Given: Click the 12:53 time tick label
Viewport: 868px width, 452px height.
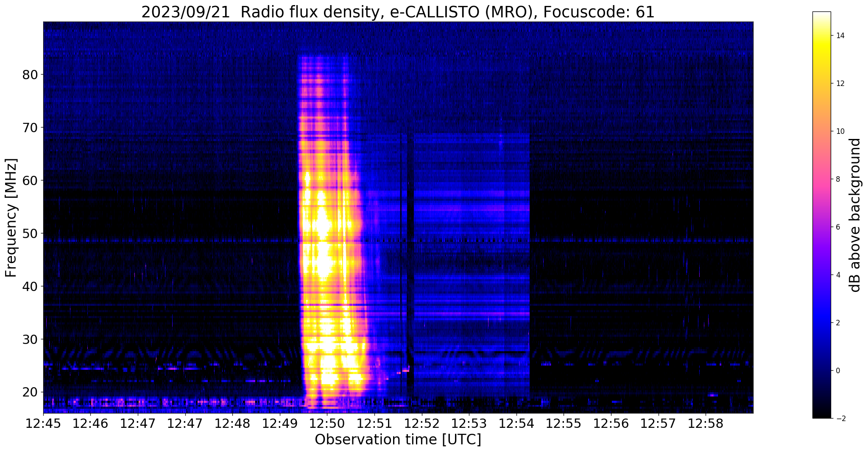Looking at the screenshot, I should [x=469, y=424].
